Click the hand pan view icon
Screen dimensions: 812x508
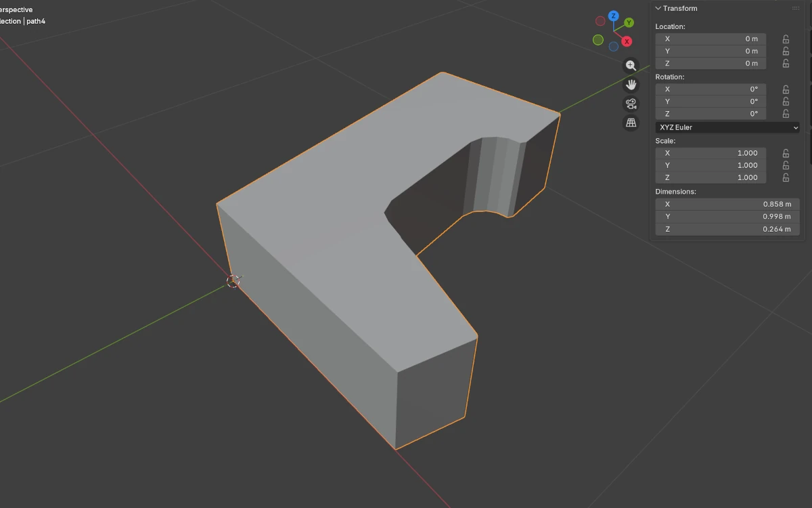(x=631, y=85)
